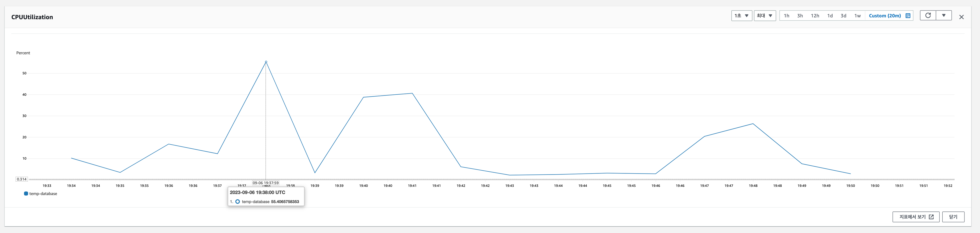Image resolution: width=980 pixels, height=233 pixels.
Task: Click the refresh graph icon
Action: [x=928, y=16]
